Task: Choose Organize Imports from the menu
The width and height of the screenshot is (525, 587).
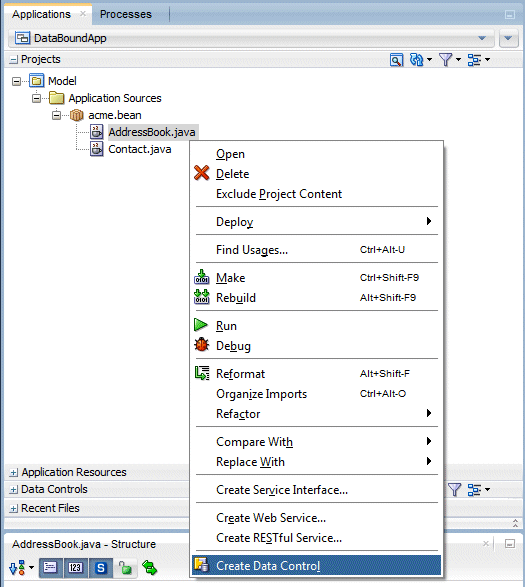Action: pyautogui.click(x=317, y=394)
